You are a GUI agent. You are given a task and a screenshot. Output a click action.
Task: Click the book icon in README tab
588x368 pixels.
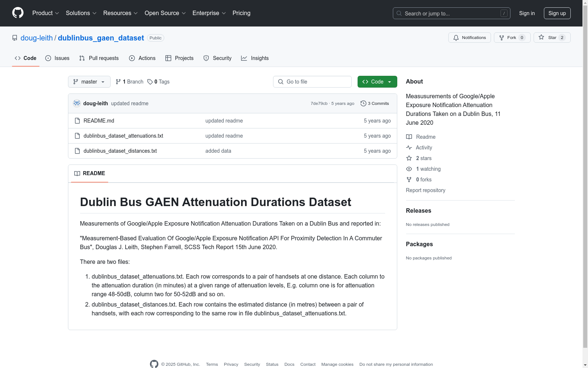click(x=77, y=173)
